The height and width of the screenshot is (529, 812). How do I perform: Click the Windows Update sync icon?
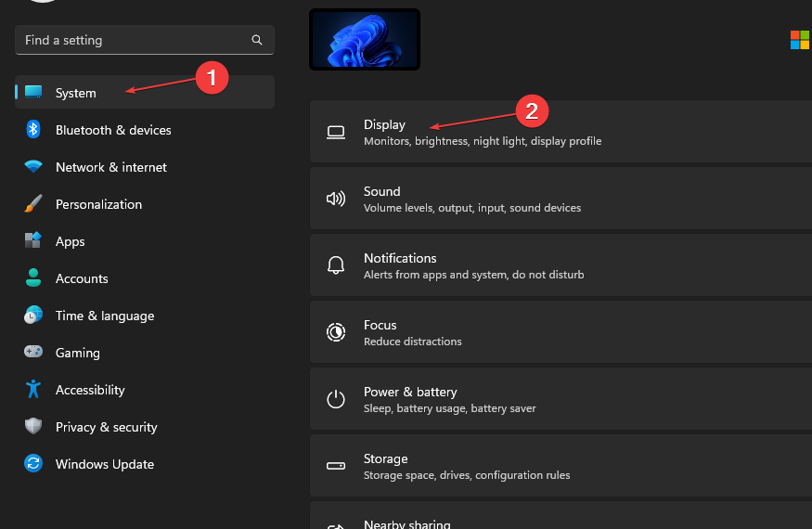click(x=33, y=464)
